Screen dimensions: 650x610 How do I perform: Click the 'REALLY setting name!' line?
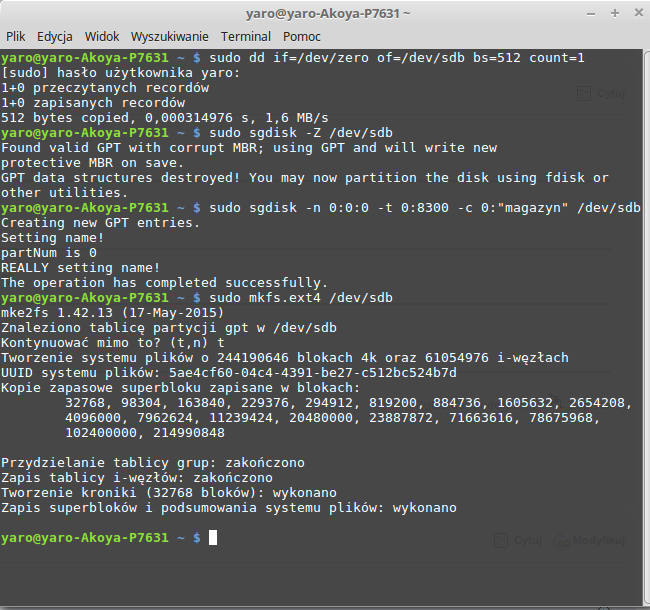point(80,268)
